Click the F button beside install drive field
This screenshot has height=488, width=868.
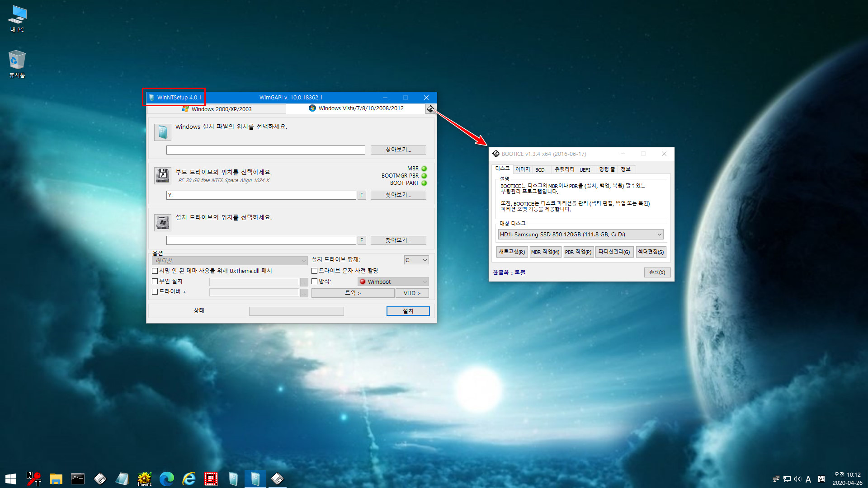(x=362, y=240)
